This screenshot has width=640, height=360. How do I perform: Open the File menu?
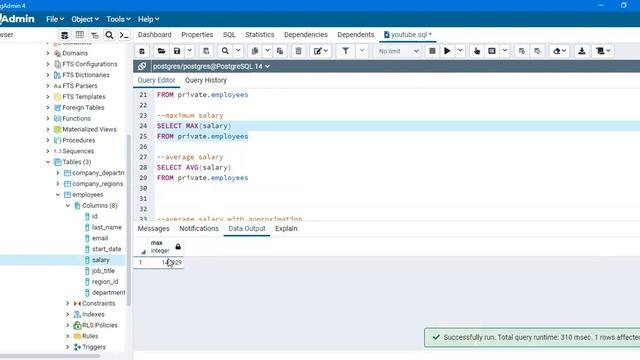[x=55, y=19]
